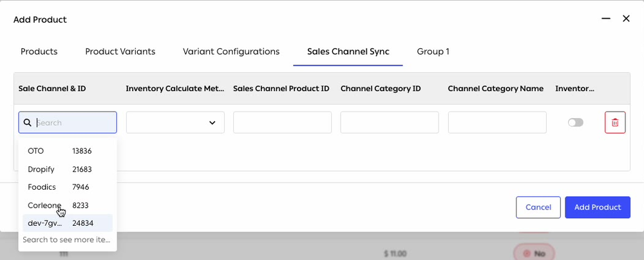Focus the Sale Channel search field

click(68, 123)
